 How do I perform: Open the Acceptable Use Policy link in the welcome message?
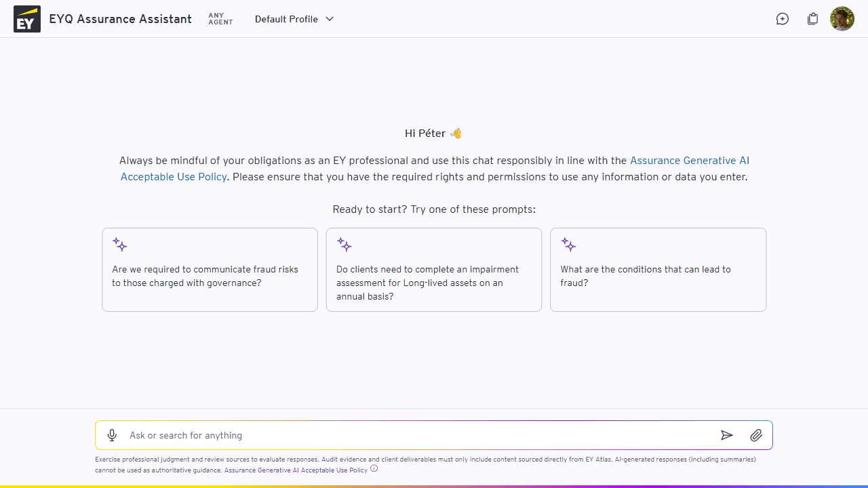coord(435,169)
